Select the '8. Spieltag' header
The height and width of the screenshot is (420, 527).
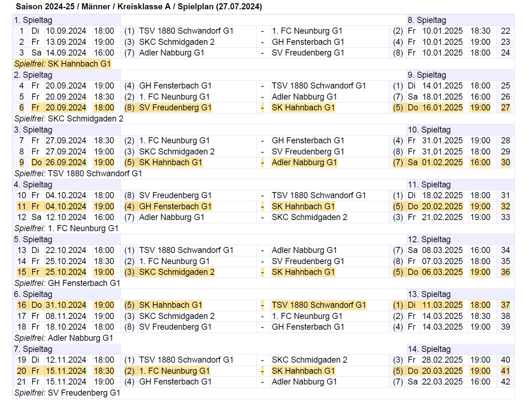pyautogui.click(x=427, y=20)
